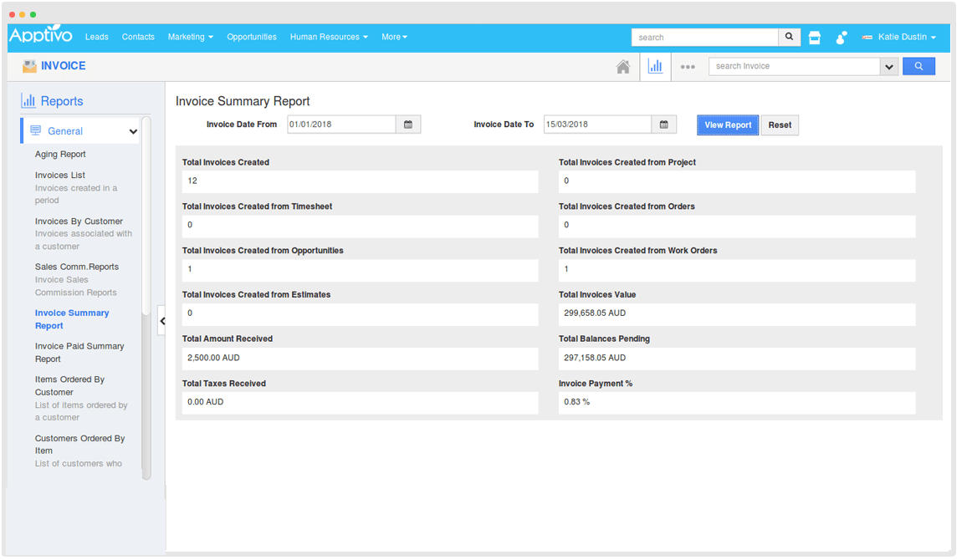The width and height of the screenshot is (962, 560).
Task: Click the home icon in Invoice toolbar
Action: (x=623, y=67)
